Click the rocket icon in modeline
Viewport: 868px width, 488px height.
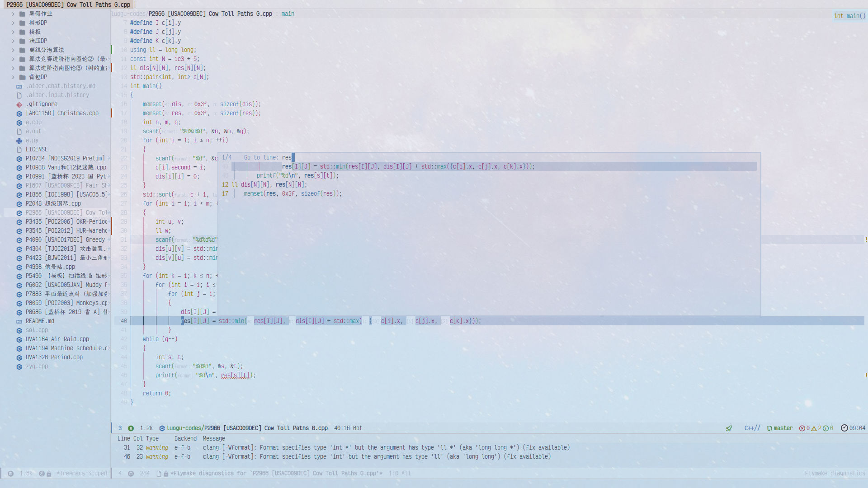pyautogui.click(x=729, y=428)
